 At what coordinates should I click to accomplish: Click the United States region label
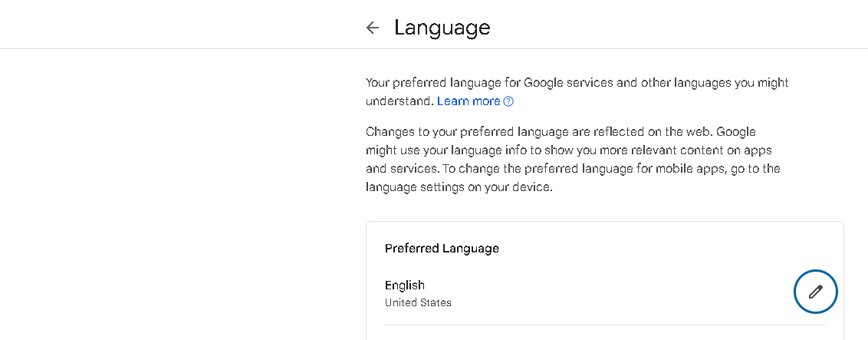(x=418, y=302)
